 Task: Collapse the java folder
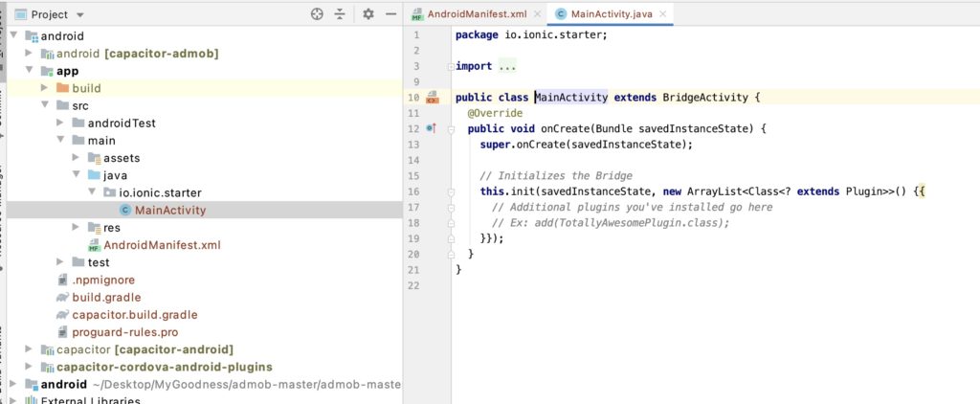[76, 175]
